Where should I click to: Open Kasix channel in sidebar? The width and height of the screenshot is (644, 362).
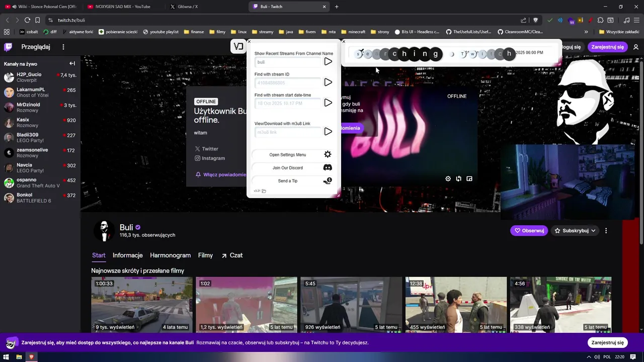click(40, 123)
